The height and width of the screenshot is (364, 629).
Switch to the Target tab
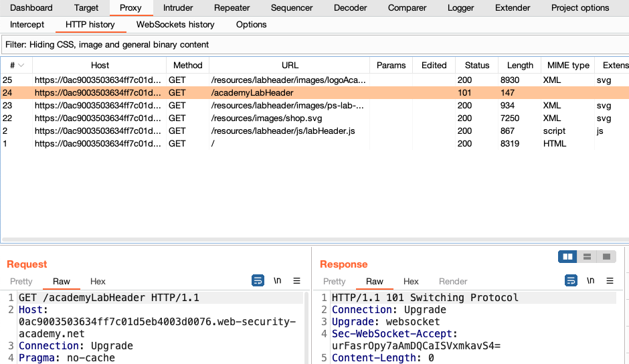point(86,7)
